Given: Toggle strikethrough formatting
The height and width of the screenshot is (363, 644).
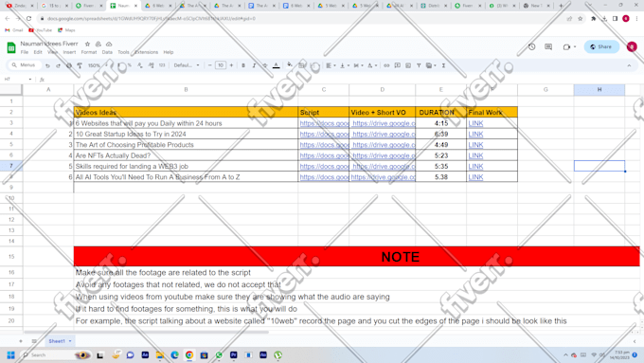Looking at the screenshot, I should click(265, 65).
